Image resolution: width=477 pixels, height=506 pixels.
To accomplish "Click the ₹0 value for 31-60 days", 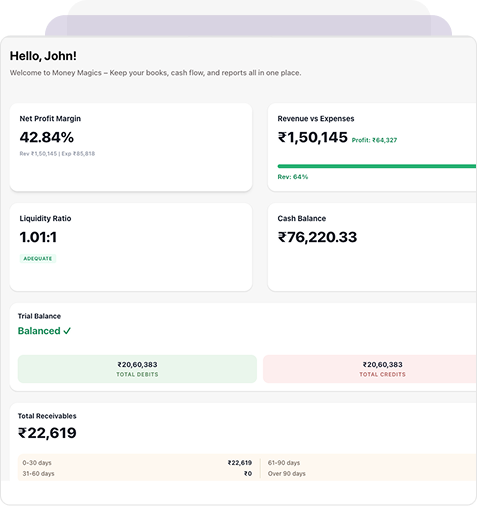I will [x=248, y=473].
